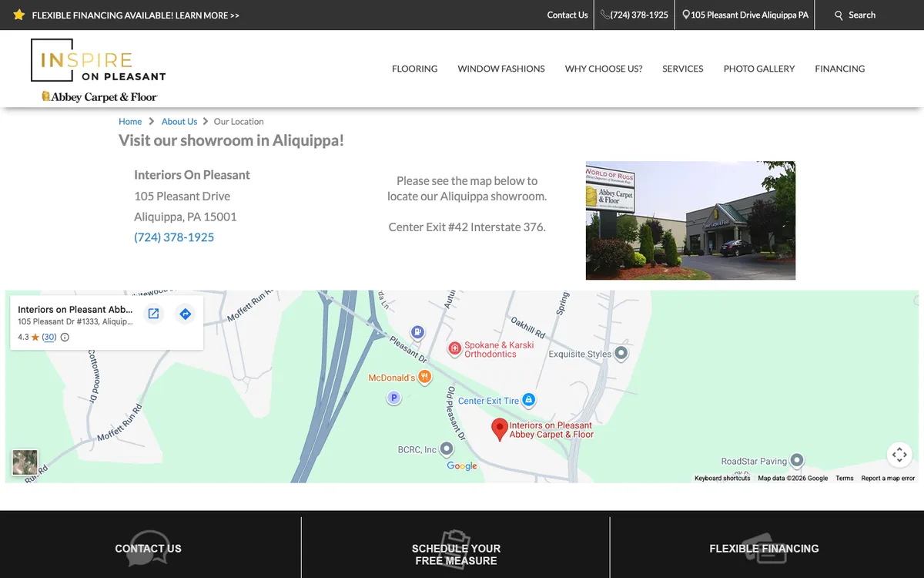The image size is (924, 578).
Task: Open map Keyboard shortcuts
Action: click(x=722, y=479)
